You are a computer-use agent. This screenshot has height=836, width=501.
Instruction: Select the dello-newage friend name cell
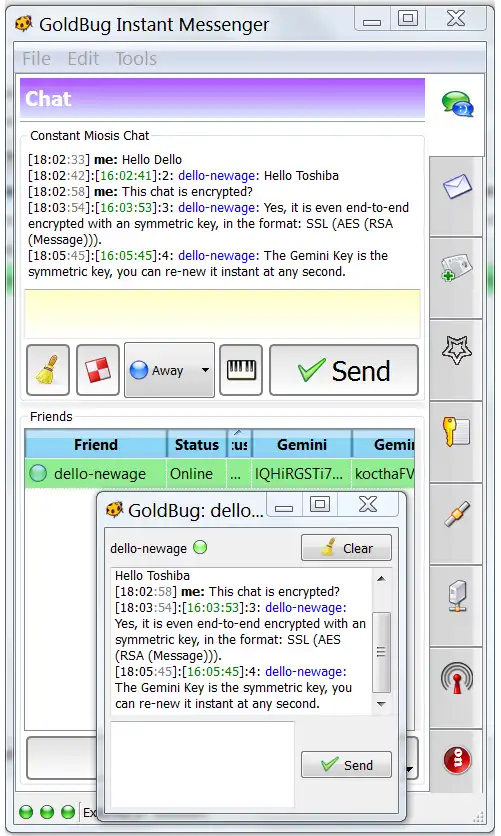point(96,473)
